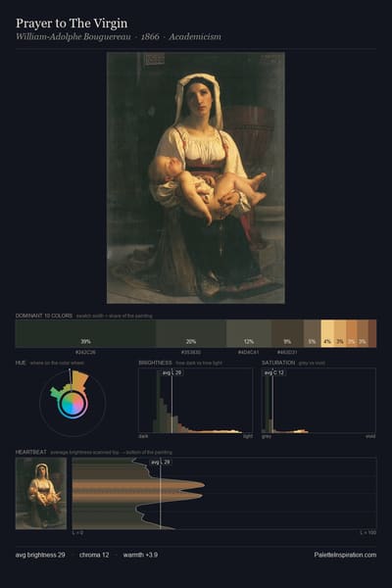Click the 'avg C 12' saturation label
Screen dimensions: 392x588
coord(273,372)
